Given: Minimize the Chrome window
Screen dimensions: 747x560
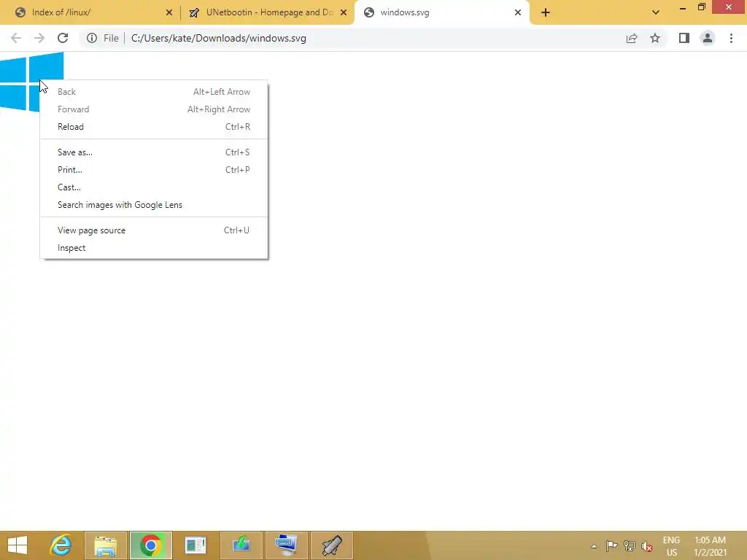Looking at the screenshot, I should (x=683, y=7).
